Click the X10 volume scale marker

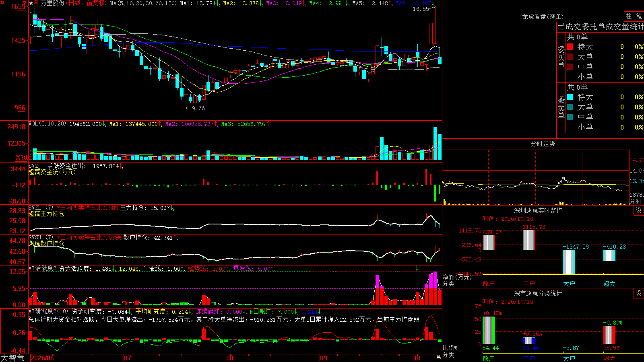(x=21, y=157)
